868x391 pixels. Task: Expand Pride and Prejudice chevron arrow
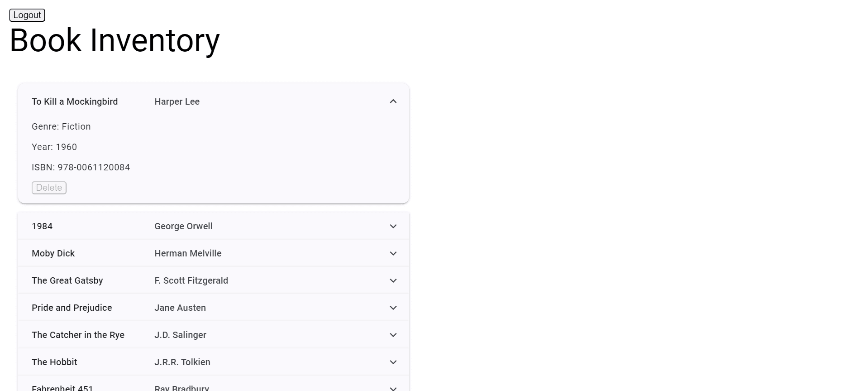[393, 308]
